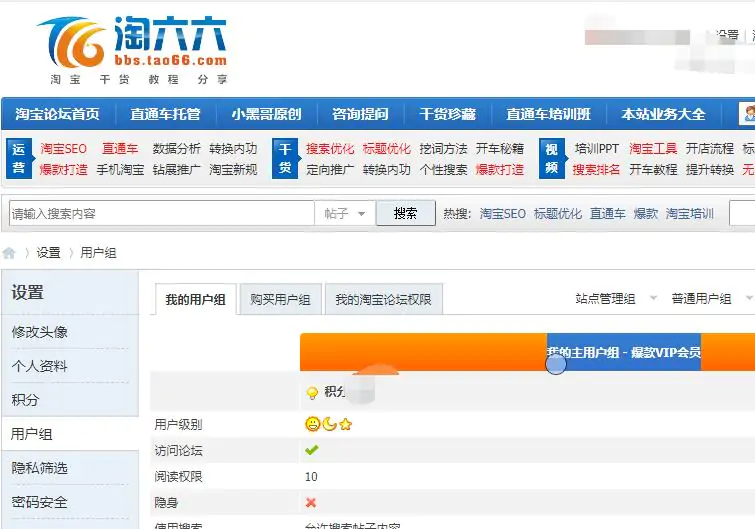Click the 钻展推广 link
This screenshot has width=755, height=529.
(x=177, y=169)
